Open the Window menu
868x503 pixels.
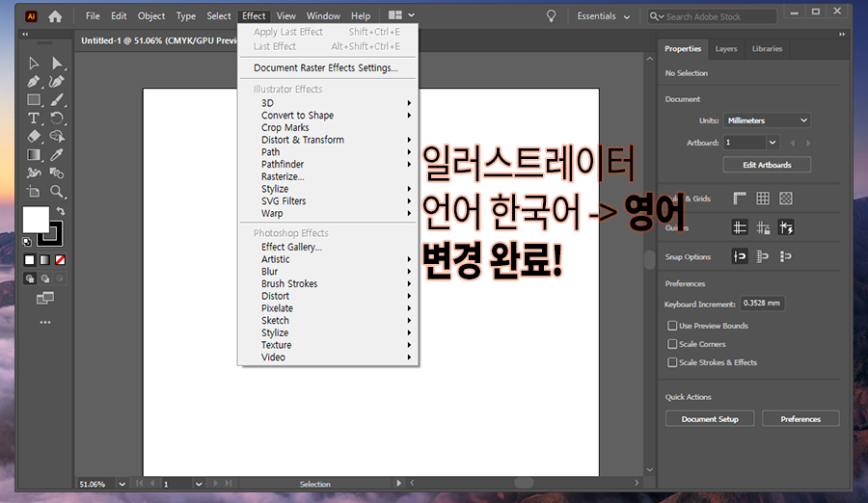(323, 16)
